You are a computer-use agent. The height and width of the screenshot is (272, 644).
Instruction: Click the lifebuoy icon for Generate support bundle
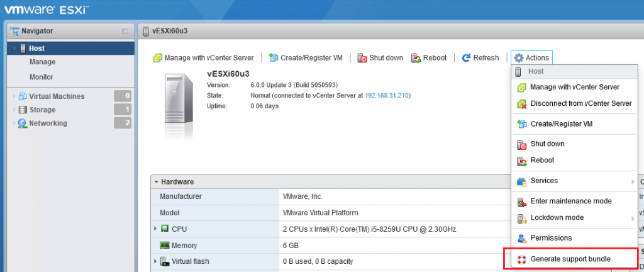coord(521,259)
